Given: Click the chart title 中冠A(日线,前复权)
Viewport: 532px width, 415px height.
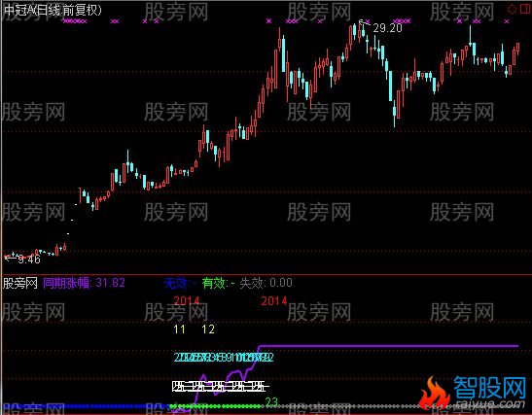Looking at the screenshot, I should (x=53, y=10).
